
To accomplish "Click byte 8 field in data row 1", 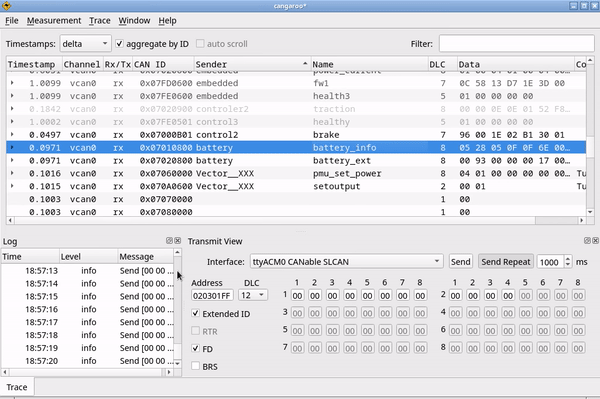I will 420,296.
